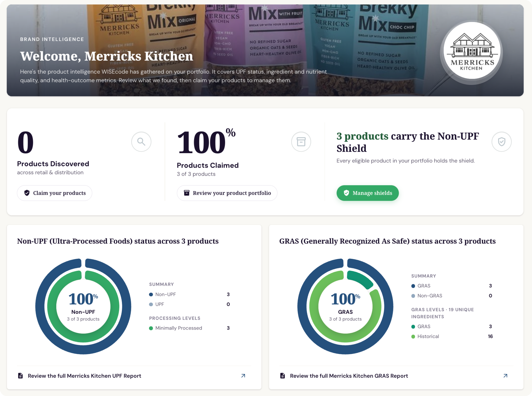Click the arrow icon on UPF Report row
The image size is (532, 396).
243,376
